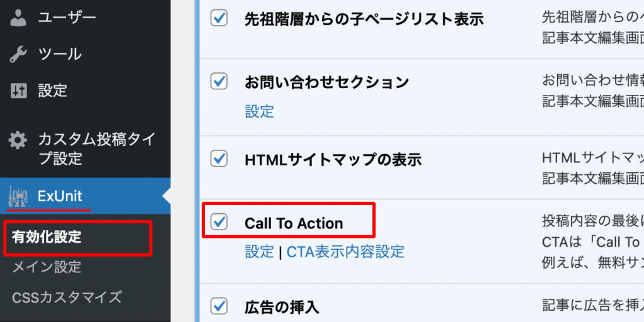Toggle the 広告の挿入 checkbox
Screen dimensions: 644x322
(x=219, y=306)
